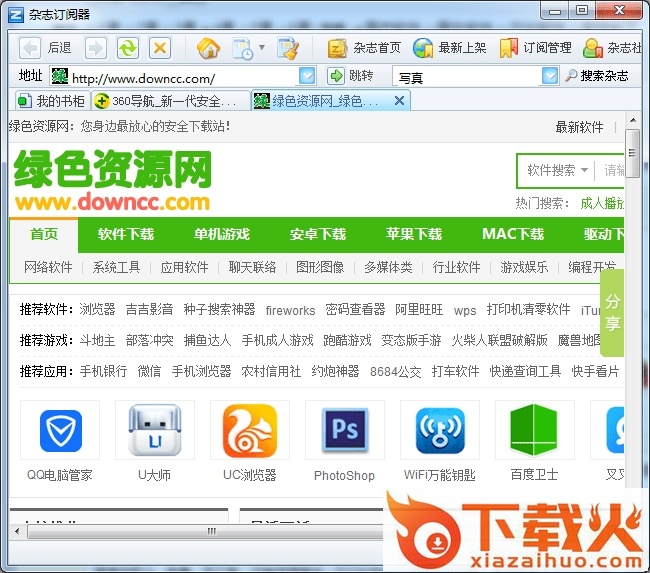Screen dimensions: 650x573
Task: Click the PhotoShop Ps icon
Action: click(x=344, y=431)
